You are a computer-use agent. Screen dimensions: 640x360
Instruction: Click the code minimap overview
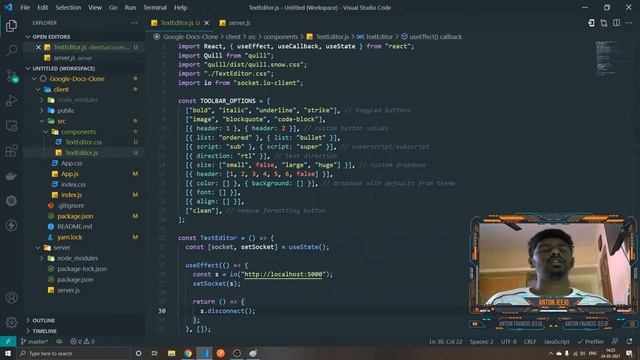click(x=607, y=58)
